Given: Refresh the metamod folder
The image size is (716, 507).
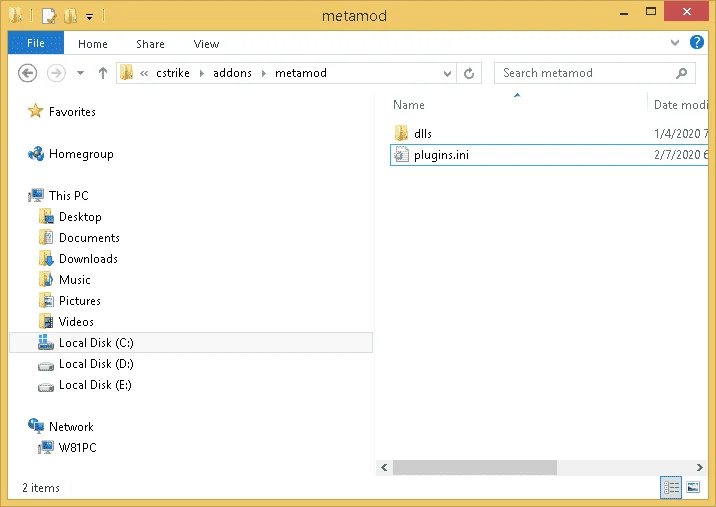Looking at the screenshot, I should pyautogui.click(x=469, y=74).
